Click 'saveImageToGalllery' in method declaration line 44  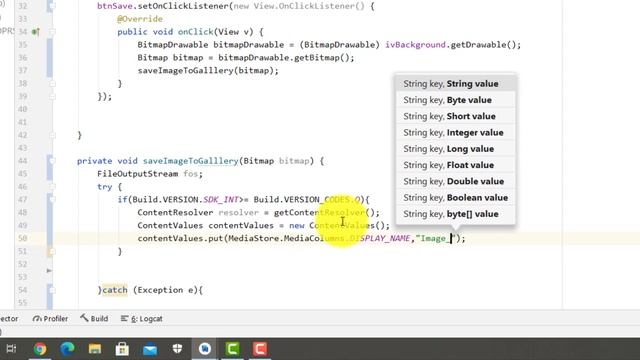click(x=191, y=161)
